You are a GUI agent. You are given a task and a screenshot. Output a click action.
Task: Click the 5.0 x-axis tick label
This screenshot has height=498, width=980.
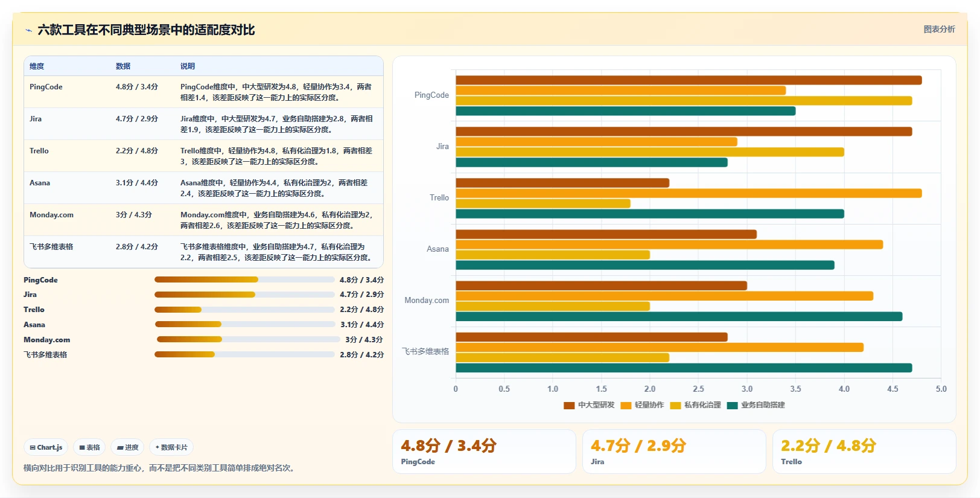tap(941, 389)
